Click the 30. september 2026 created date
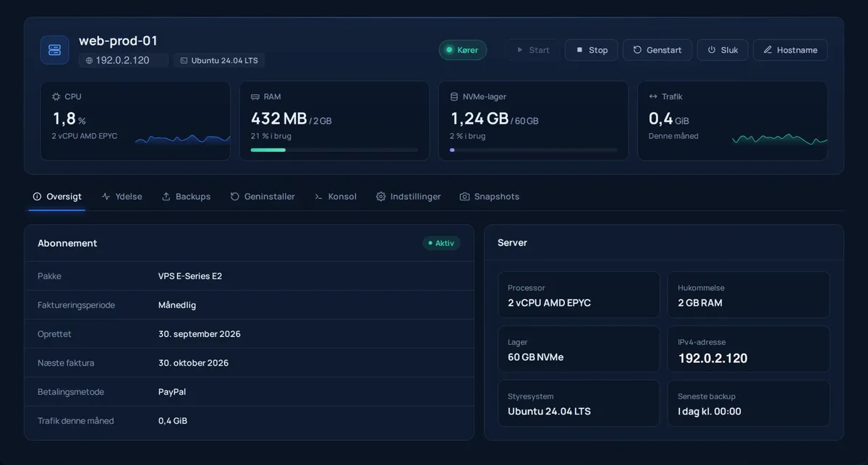This screenshot has width=868, height=465. [x=200, y=334]
